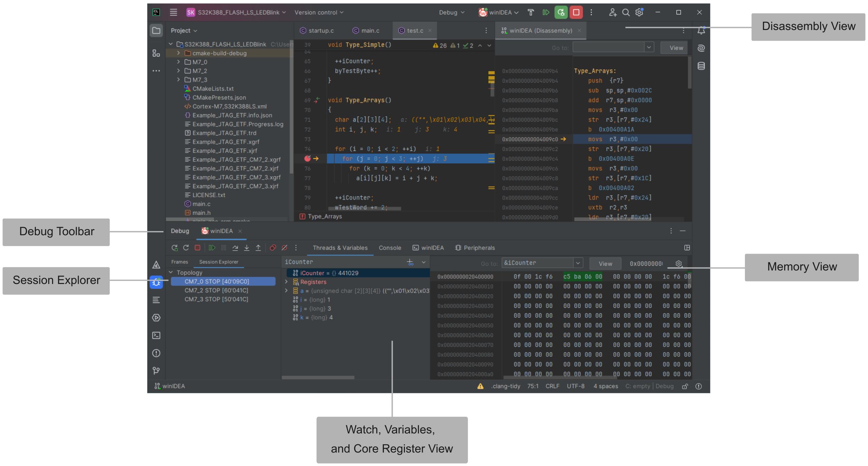868x466 pixels.
Task: Click Resume Program in top toolbar
Action: 546,12
